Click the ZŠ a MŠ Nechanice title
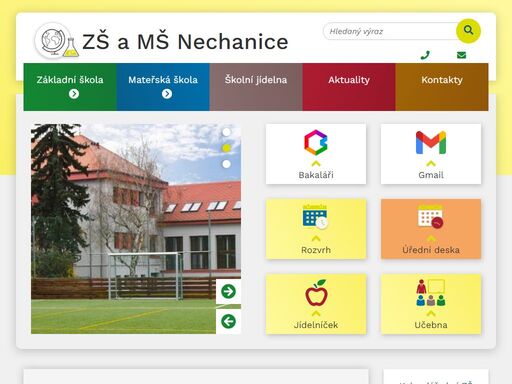The height and width of the screenshot is (384, 512). 185,42
